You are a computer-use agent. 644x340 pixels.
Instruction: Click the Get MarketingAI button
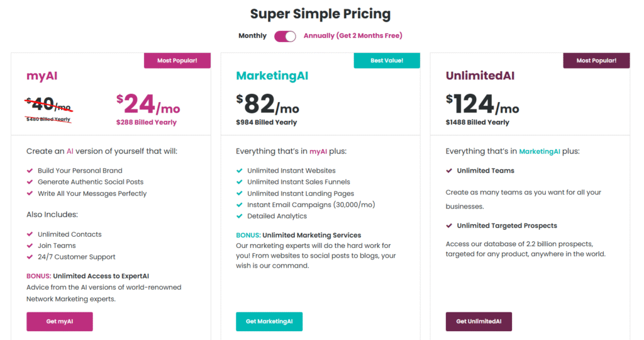pos(269,322)
